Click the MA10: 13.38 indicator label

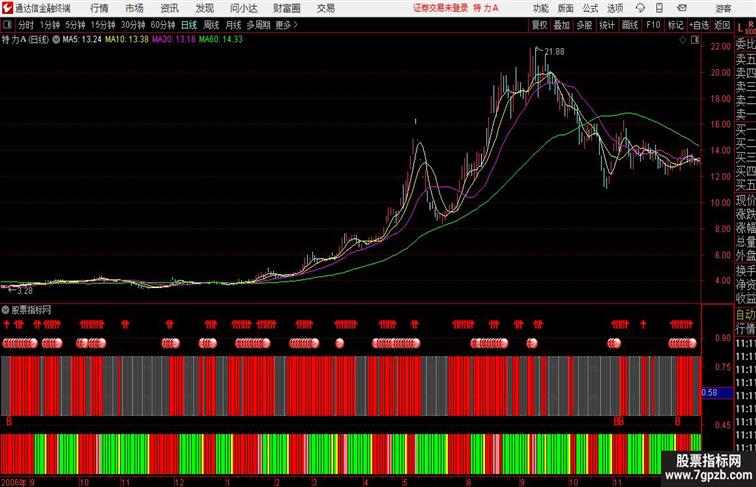click(x=127, y=40)
